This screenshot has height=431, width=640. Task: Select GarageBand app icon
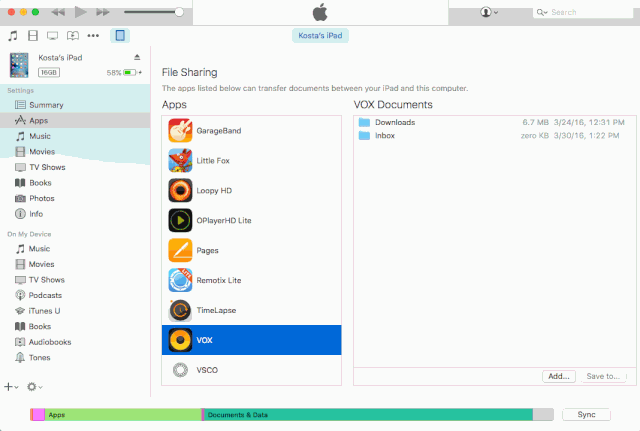click(x=180, y=131)
